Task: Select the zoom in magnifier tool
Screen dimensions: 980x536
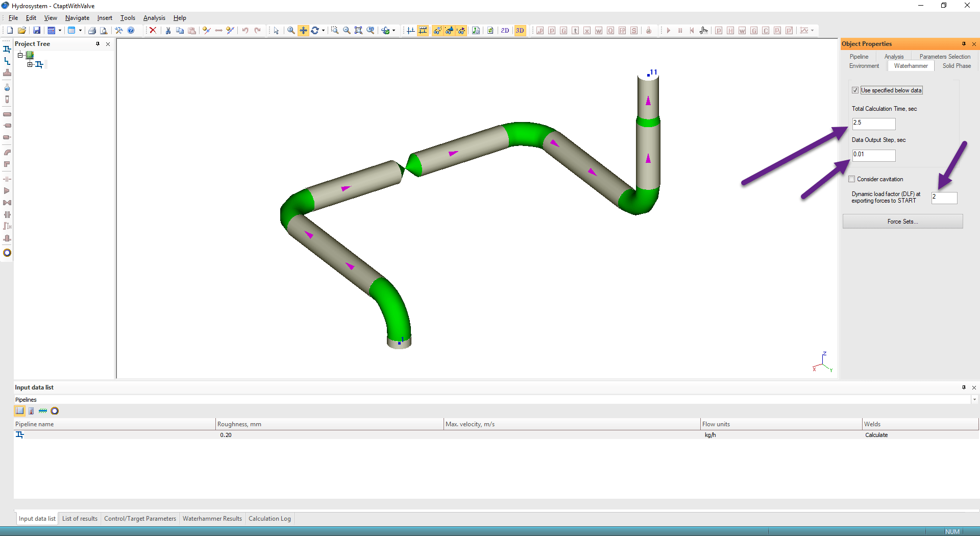Action: click(290, 30)
